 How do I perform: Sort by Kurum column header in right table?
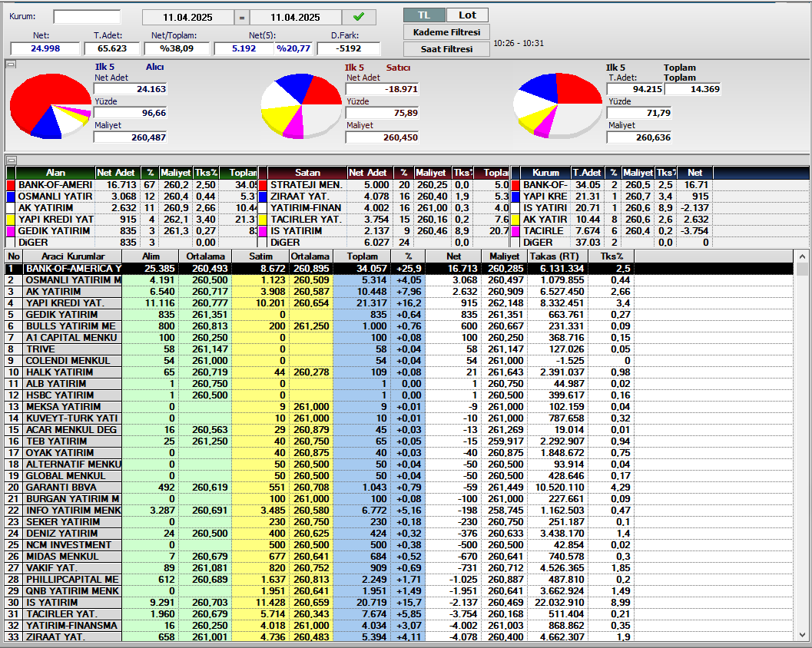coord(545,173)
